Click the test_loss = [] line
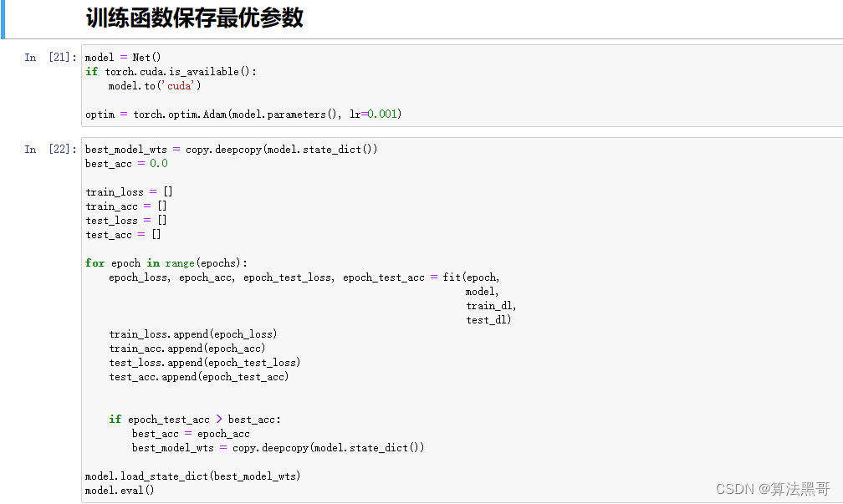Image resolution: width=843 pixels, height=504 pixels. (126, 221)
